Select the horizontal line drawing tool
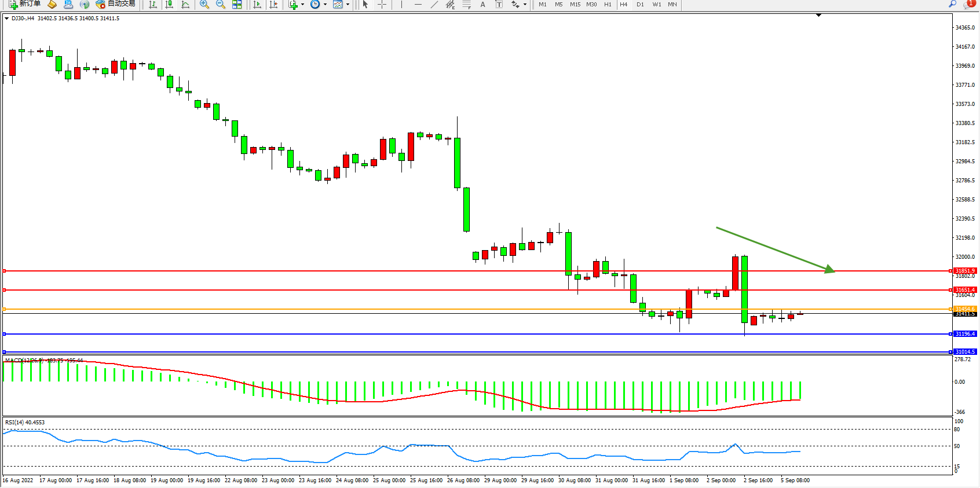 click(418, 5)
